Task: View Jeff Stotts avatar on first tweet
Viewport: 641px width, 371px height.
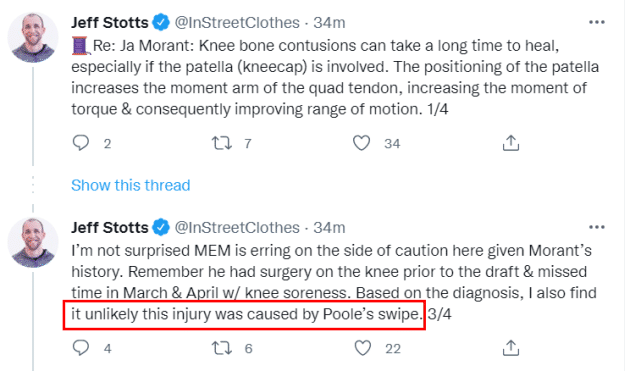Action: pos(33,37)
